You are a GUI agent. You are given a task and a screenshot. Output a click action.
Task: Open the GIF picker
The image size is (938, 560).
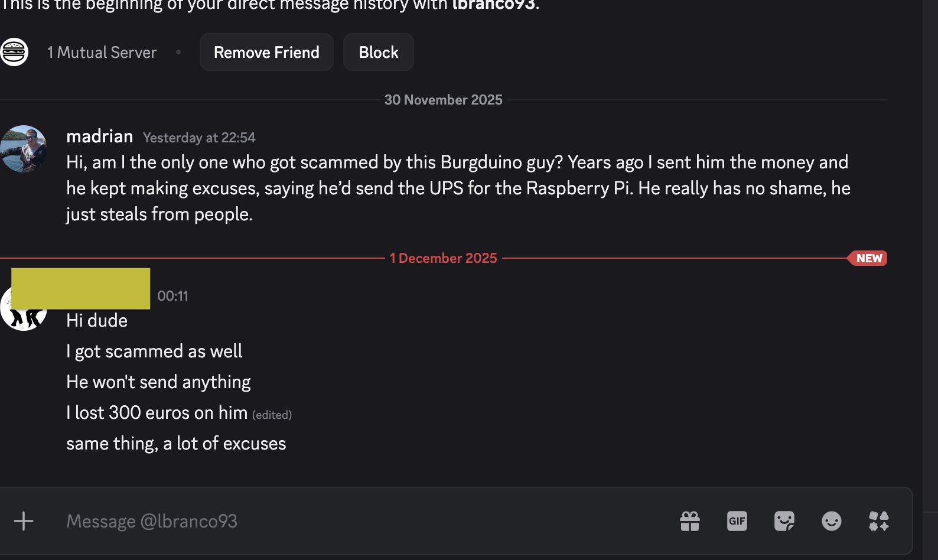(x=737, y=521)
